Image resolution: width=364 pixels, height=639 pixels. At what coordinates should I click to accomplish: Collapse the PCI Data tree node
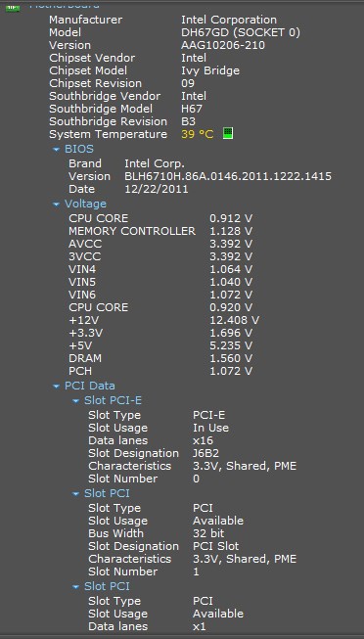[56, 387]
